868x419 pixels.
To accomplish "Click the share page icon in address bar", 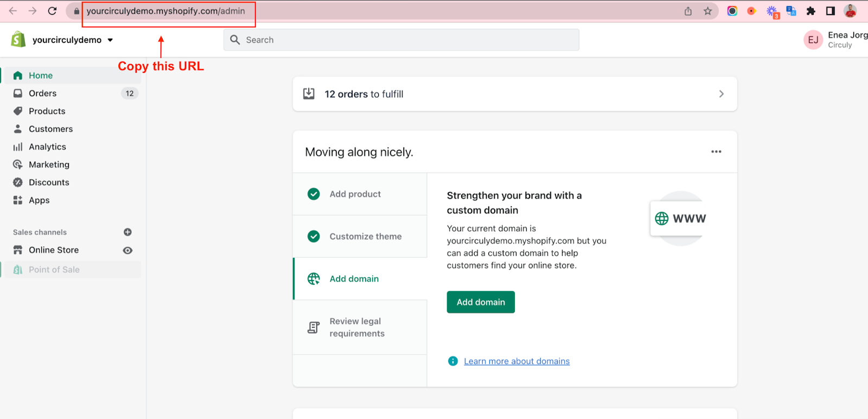I will pos(688,11).
